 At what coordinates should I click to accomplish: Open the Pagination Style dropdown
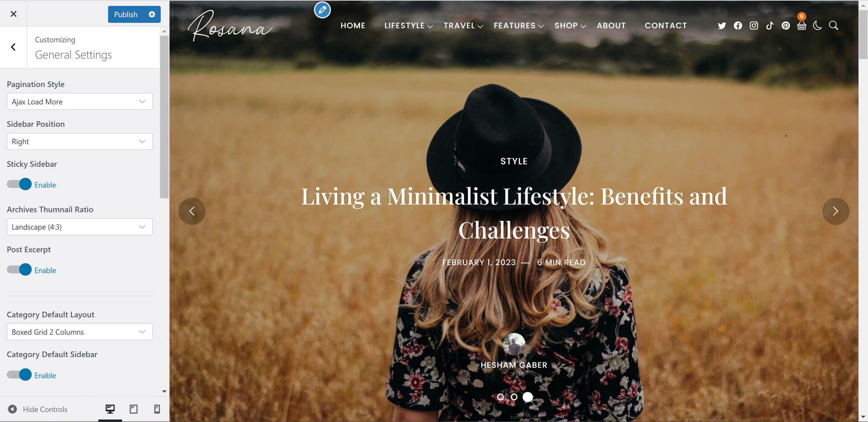(x=80, y=102)
